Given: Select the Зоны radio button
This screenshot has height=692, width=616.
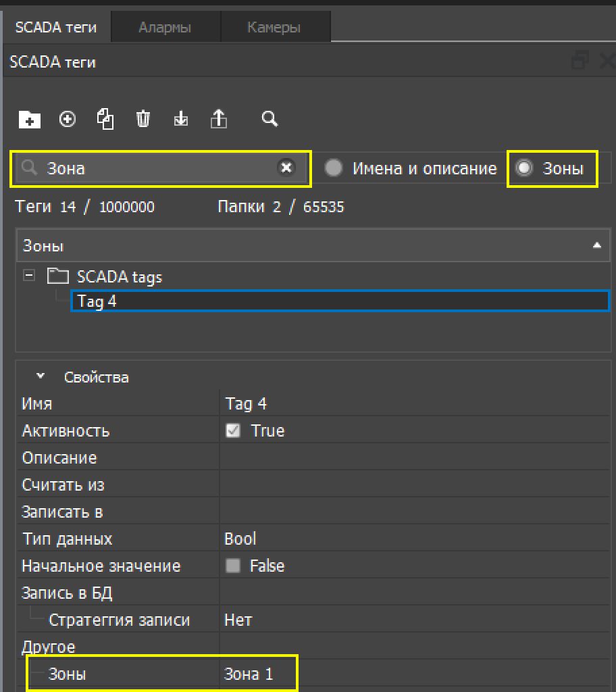Looking at the screenshot, I should tap(524, 168).
